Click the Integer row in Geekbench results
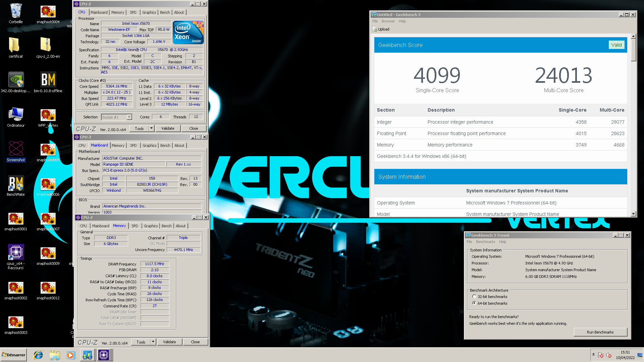 pyautogui.click(x=500, y=122)
